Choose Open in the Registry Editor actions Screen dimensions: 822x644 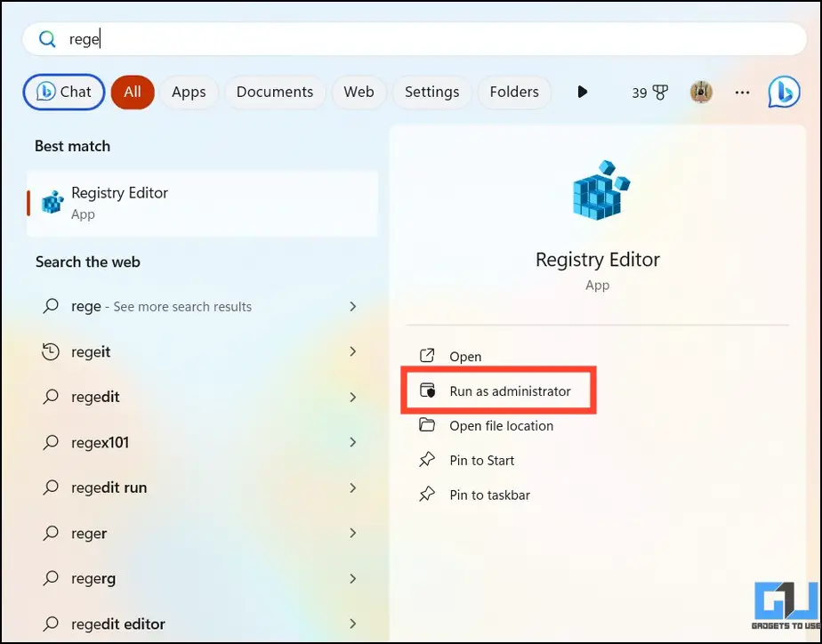465,357
